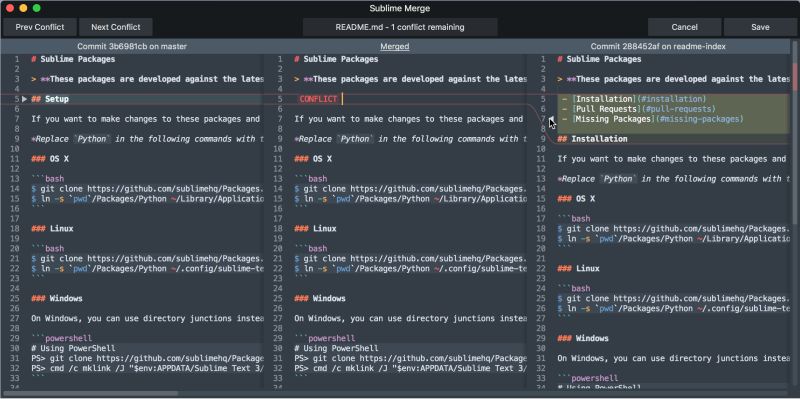Select 'Commit 3b6981cb on master' pane header
This screenshot has height=399, width=800.
click(x=132, y=46)
